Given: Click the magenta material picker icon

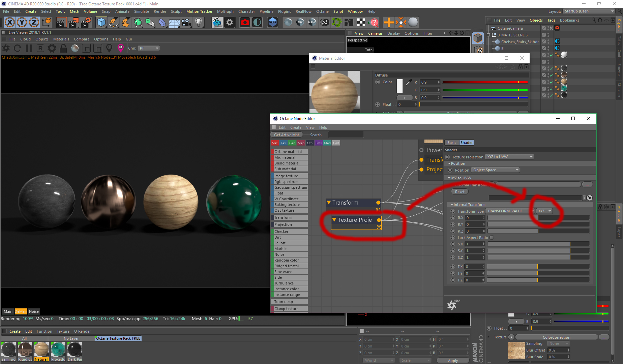Looking at the screenshot, I should coord(121,48).
